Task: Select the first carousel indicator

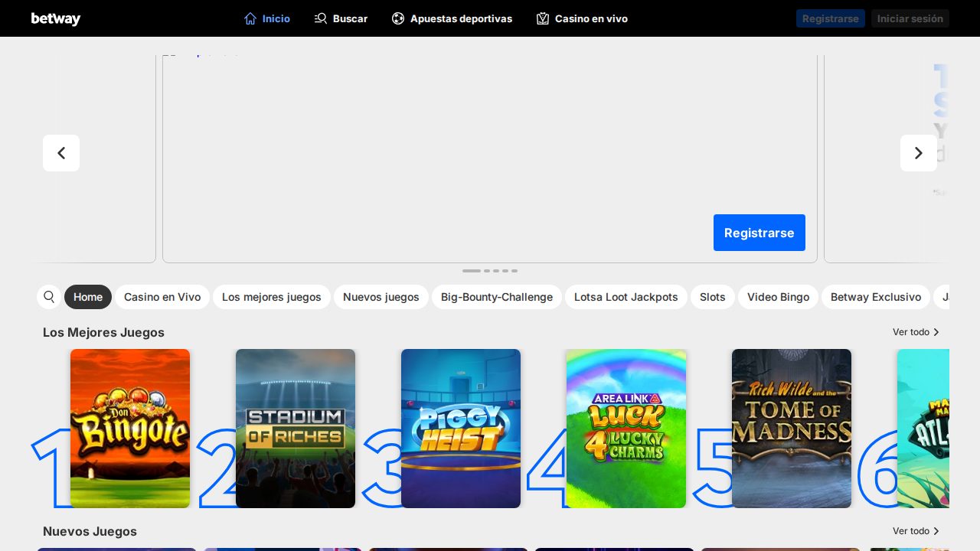Action: (472, 271)
